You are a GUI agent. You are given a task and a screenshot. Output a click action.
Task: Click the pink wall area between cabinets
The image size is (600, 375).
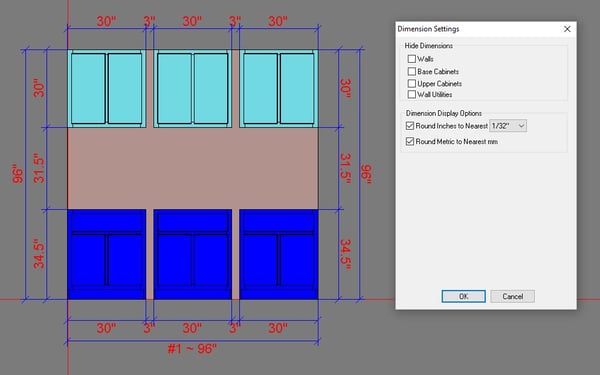click(x=192, y=168)
